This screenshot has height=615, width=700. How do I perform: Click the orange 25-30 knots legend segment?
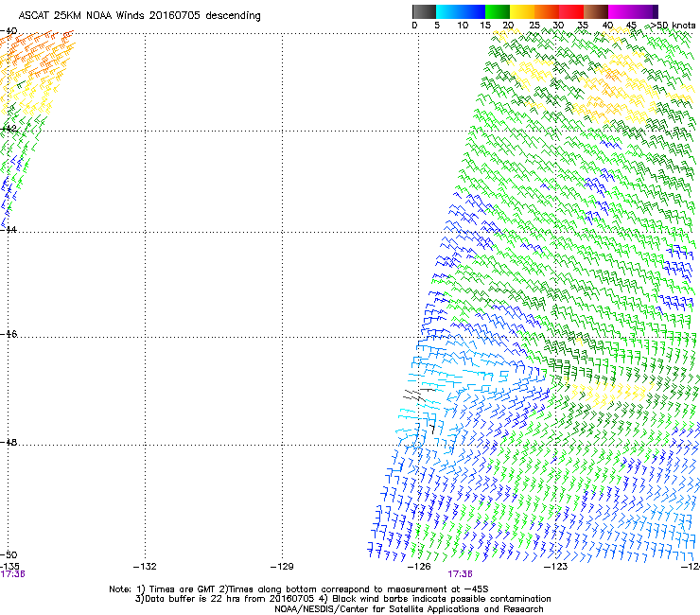[547, 11]
